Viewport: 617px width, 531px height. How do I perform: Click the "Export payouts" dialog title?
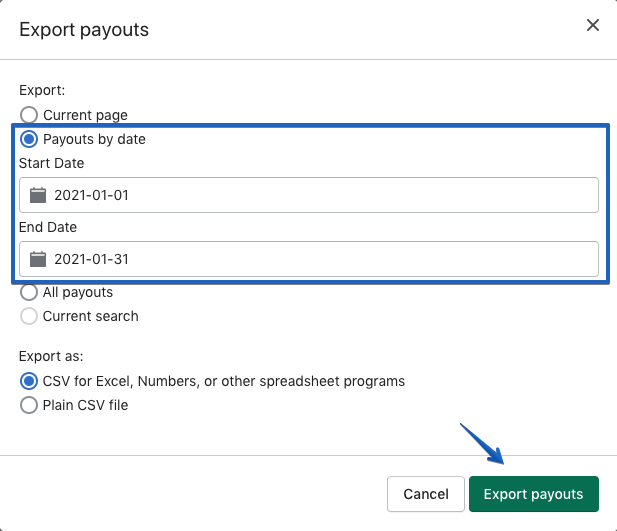[84, 29]
